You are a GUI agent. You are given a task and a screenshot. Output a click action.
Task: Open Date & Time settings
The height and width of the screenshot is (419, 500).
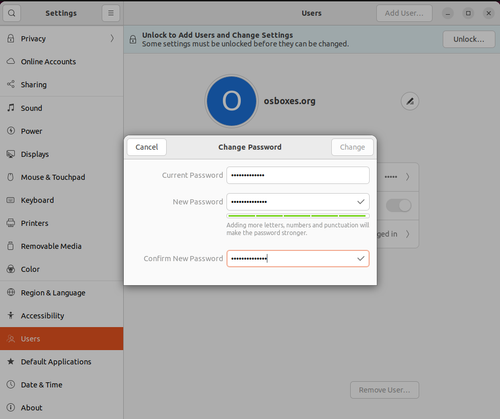coord(62,385)
